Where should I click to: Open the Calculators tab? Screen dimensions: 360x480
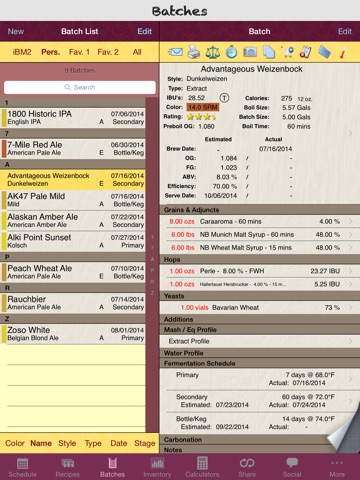point(202,467)
